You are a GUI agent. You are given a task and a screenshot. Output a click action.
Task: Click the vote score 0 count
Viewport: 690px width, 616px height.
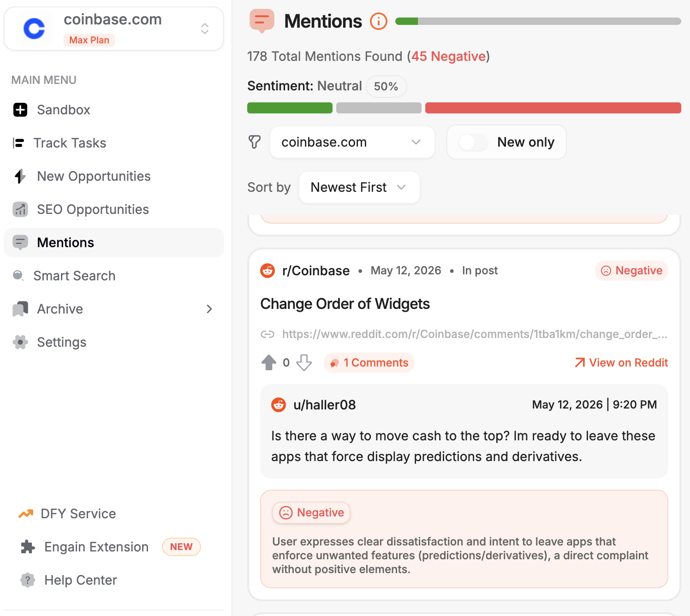286,363
